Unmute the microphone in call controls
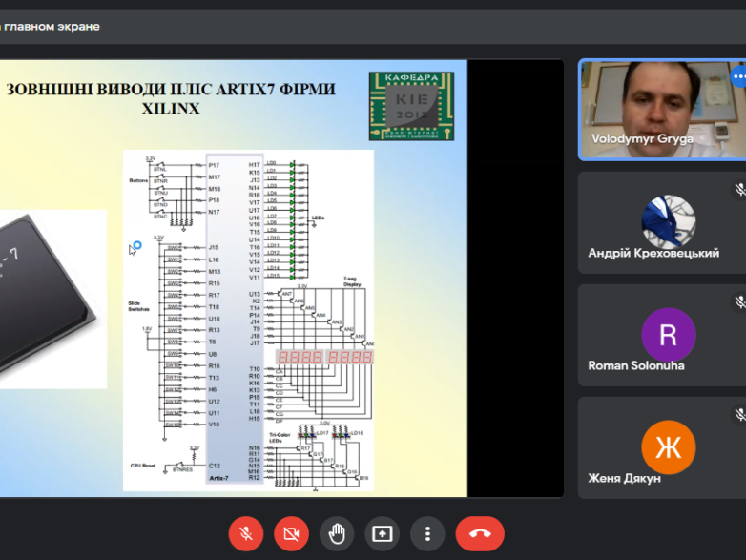746x560 pixels. (x=245, y=533)
